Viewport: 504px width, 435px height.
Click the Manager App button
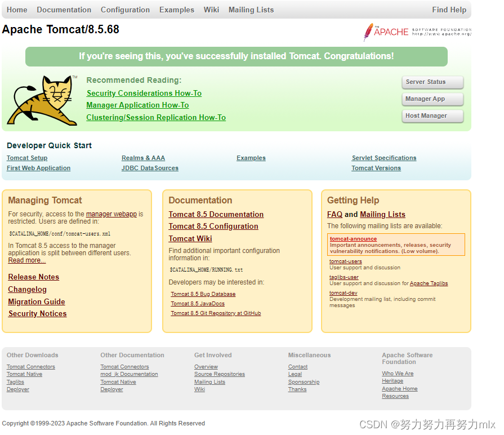click(x=432, y=99)
